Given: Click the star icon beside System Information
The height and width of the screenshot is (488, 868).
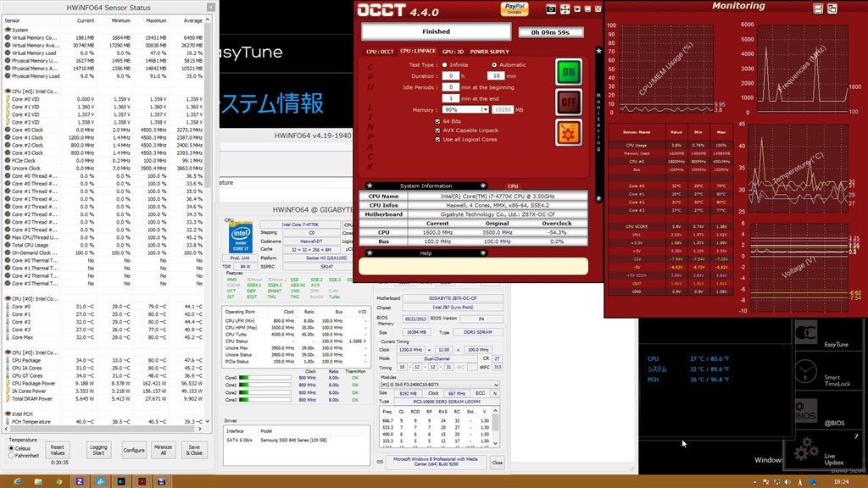Looking at the screenshot, I should [x=370, y=186].
